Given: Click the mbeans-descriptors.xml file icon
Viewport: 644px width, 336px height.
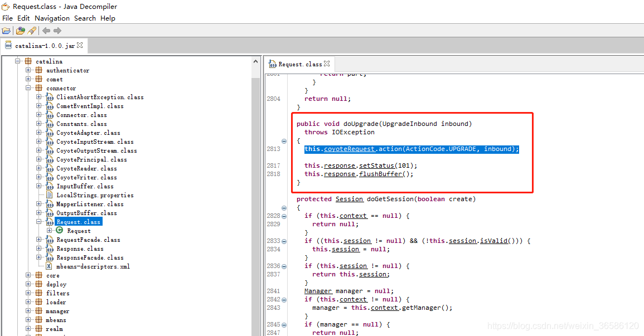Looking at the screenshot, I should pos(49,266).
